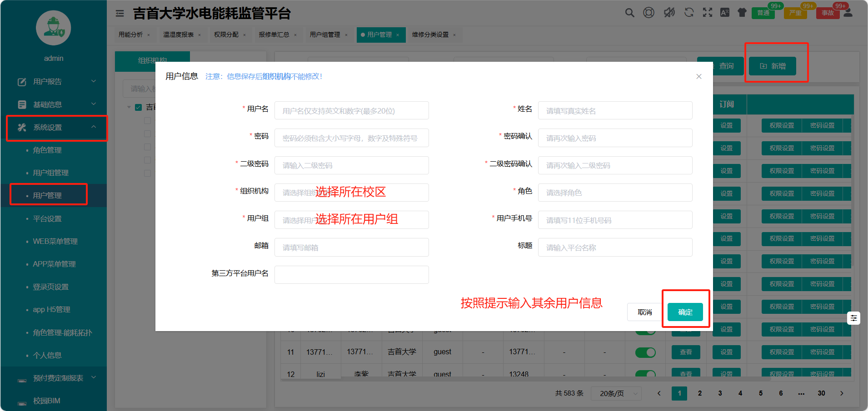
Task: Open the 20条/页 page size dropdown
Action: pos(616,393)
